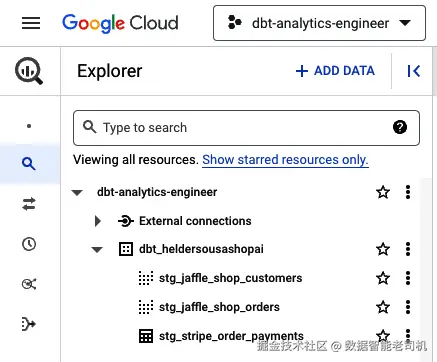437x362 pixels.
Task: Open actions menu for dbt_heldersousashopai
Action: [x=408, y=249]
